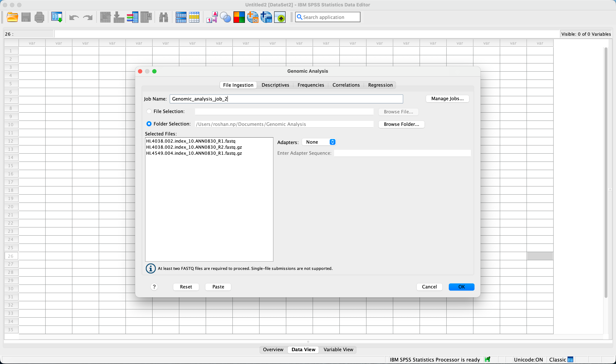The height and width of the screenshot is (364, 616).
Task: Click the Select cases grid icon
Action: click(194, 17)
